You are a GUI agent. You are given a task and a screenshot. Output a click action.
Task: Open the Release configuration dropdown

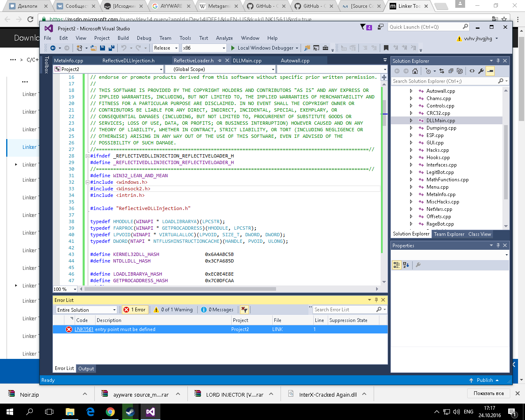click(165, 48)
